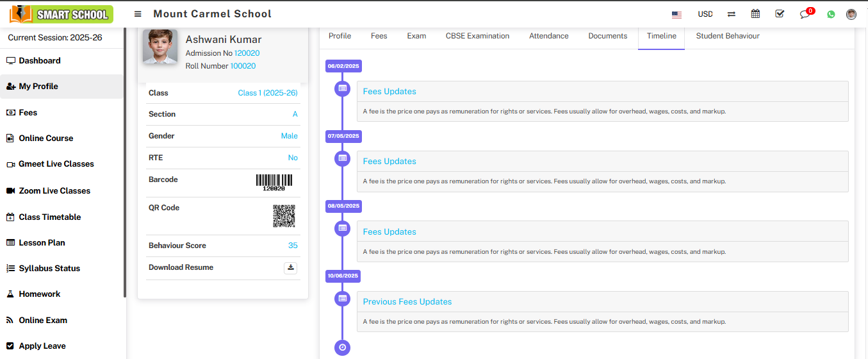Image resolution: width=868 pixels, height=359 pixels.
Task: Open user avatar menu in top right
Action: pos(851,14)
